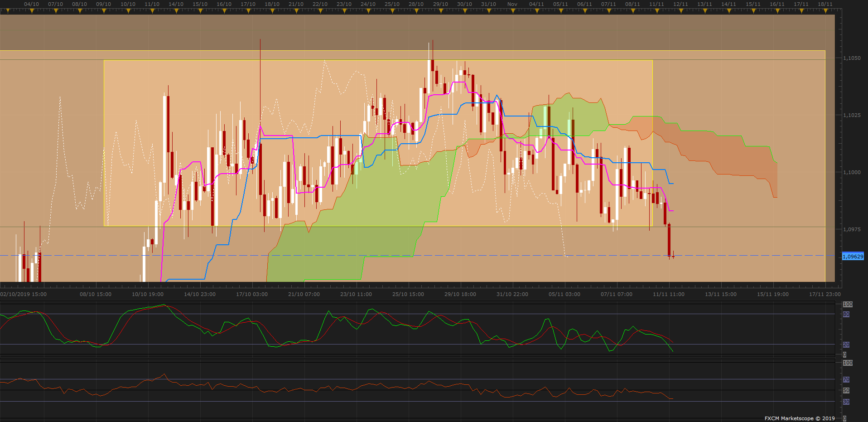
Task: Click the day marker under 25/10
Action: coord(392,10)
